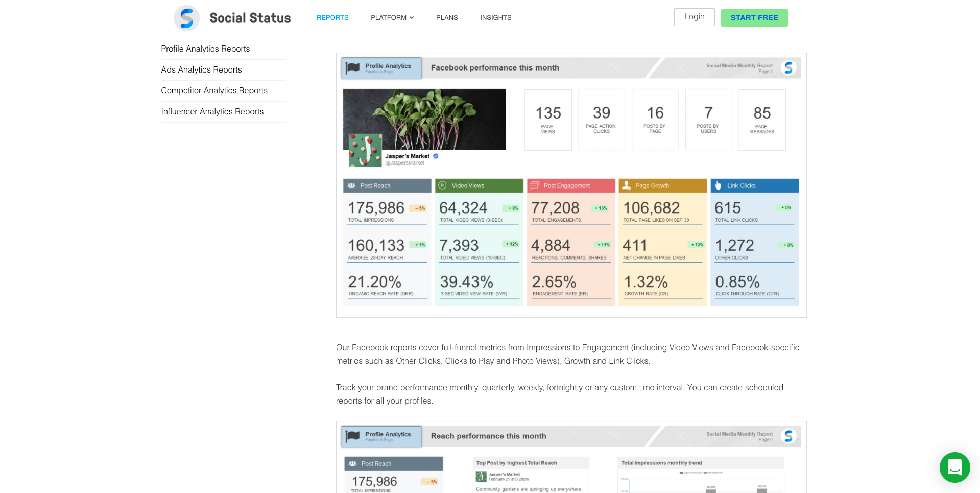
Task: Click the 21.20% organic reach rate
Action: tap(374, 281)
